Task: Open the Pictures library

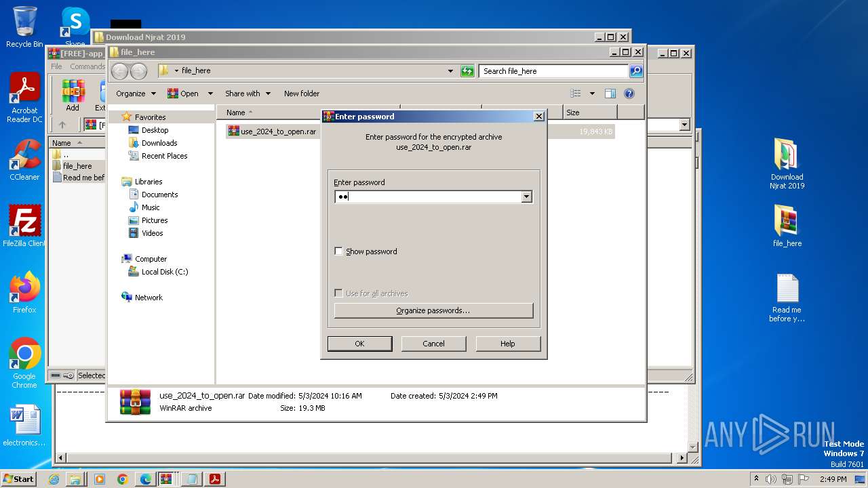Action: tap(155, 220)
